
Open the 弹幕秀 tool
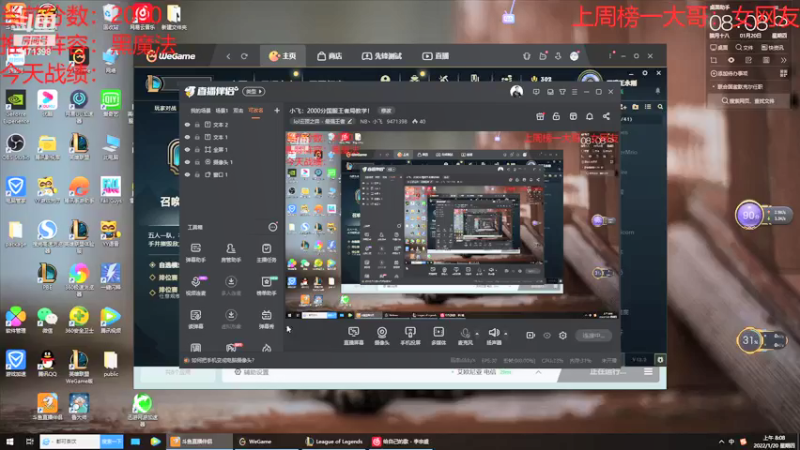pos(266,319)
